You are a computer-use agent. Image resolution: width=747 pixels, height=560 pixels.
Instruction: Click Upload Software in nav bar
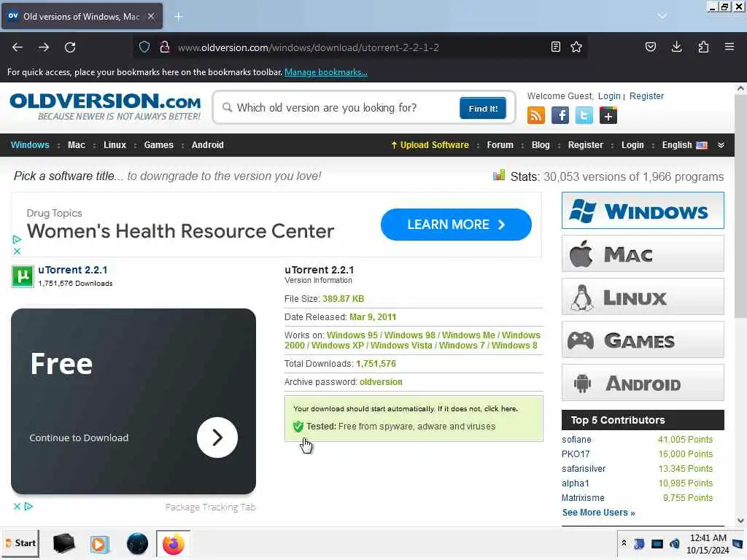click(430, 145)
